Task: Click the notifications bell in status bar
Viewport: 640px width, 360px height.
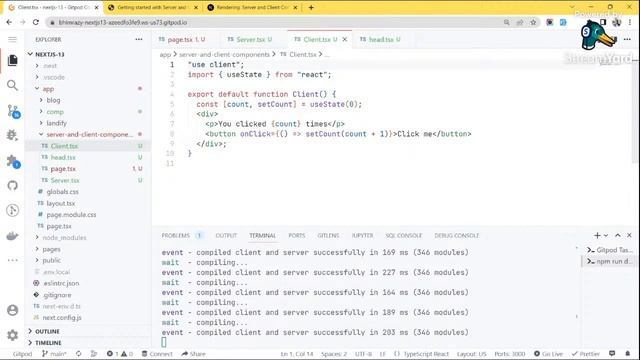Action: coord(628,353)
